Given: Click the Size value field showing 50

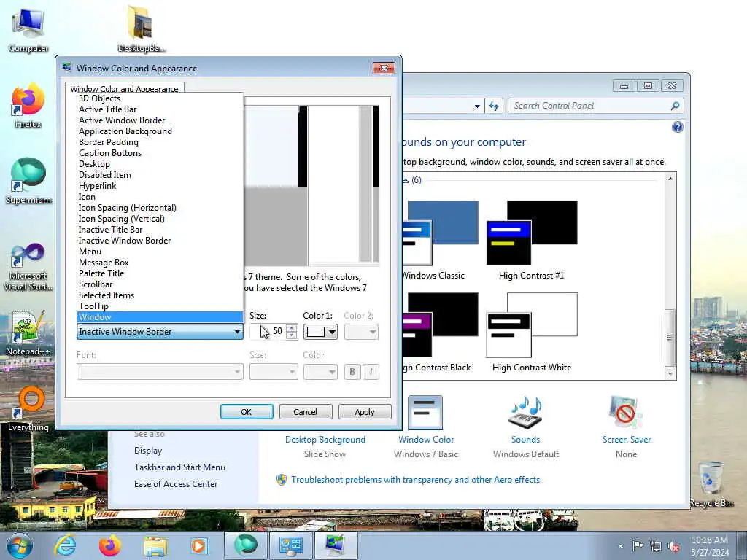Looking at the screenshot, I should 268,332.
